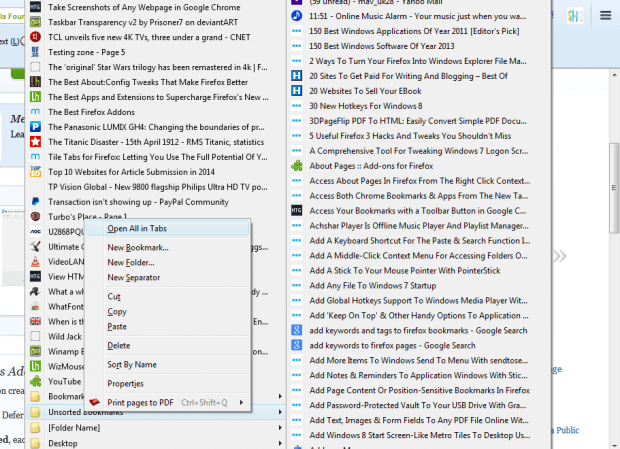Viewport: 620px width, 449px height.
Task: Click the icon beside Testing zone - Page 5
Action: [35, 52]
